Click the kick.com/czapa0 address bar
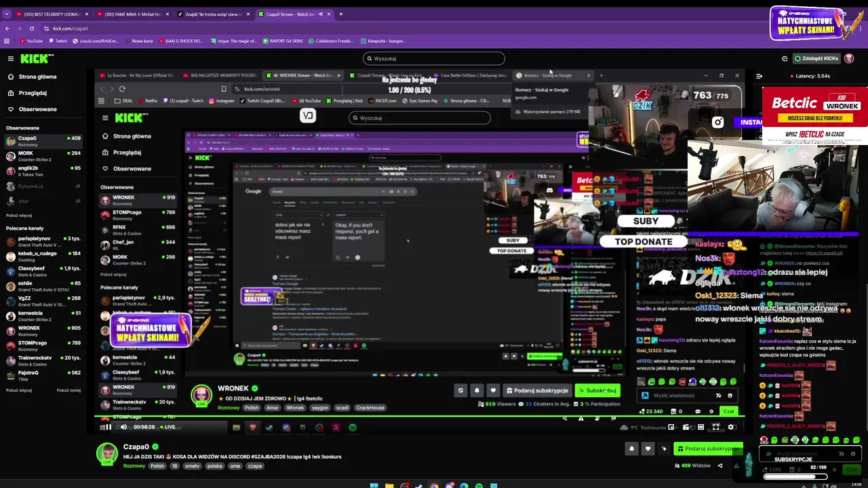This screenshot has height=488, width=868. [407, 28]
